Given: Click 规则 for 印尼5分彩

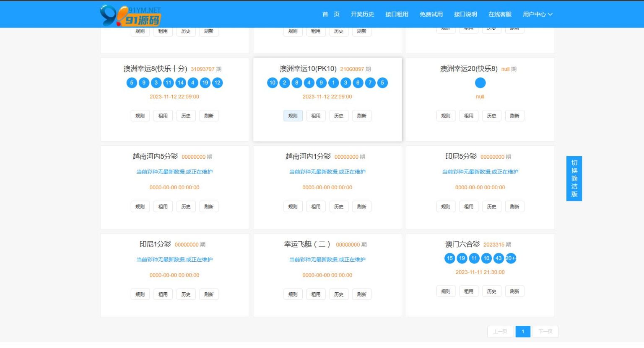Looking at the screenshot, I should pyautogui.click(x=446, y=207).
